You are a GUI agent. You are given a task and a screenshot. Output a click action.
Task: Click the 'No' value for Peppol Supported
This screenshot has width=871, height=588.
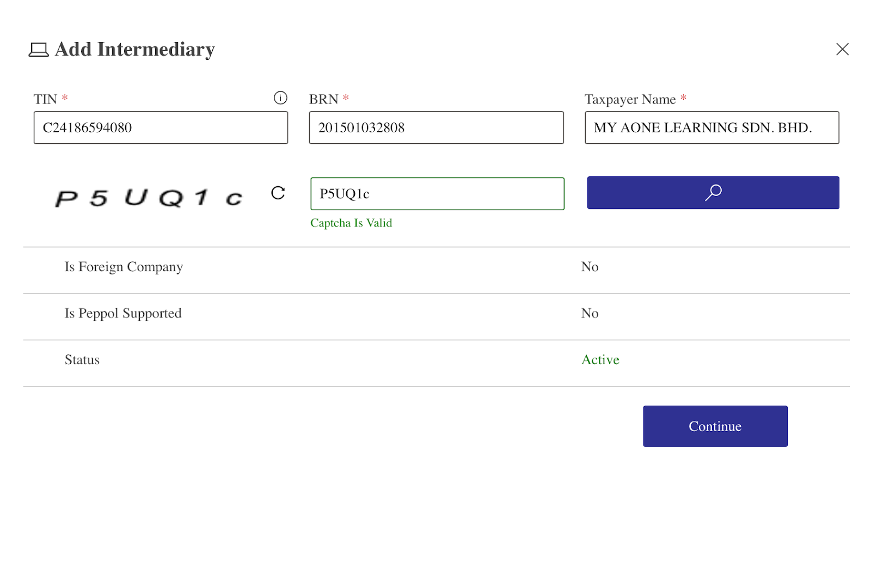[590, 313]
